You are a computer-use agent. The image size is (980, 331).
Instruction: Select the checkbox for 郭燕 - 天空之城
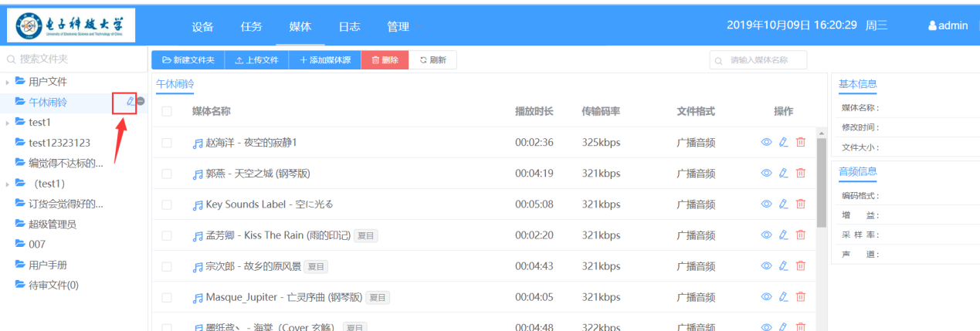click(167, 174)
